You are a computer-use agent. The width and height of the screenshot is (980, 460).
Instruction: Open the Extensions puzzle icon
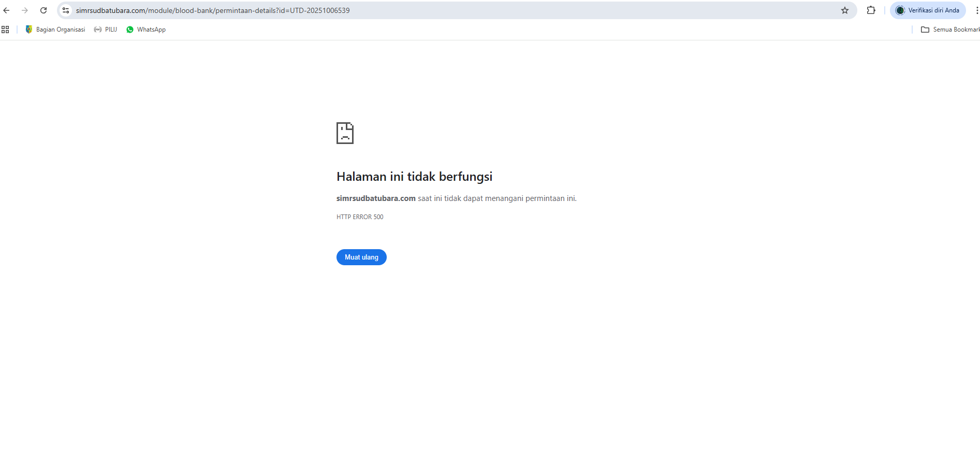pos(871,10)
